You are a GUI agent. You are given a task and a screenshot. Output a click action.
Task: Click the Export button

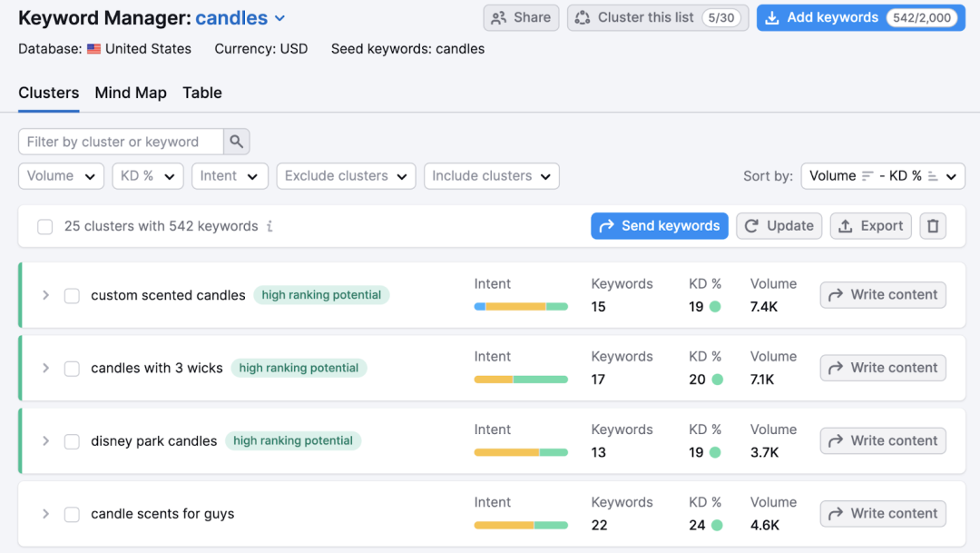[x=870, y=226]
